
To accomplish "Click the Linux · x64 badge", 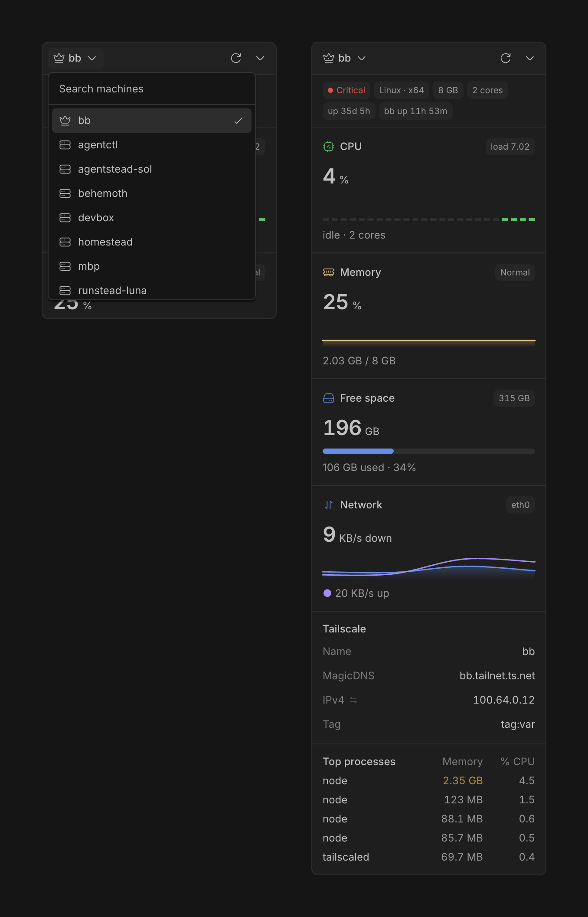I will (x=402, y=90).
